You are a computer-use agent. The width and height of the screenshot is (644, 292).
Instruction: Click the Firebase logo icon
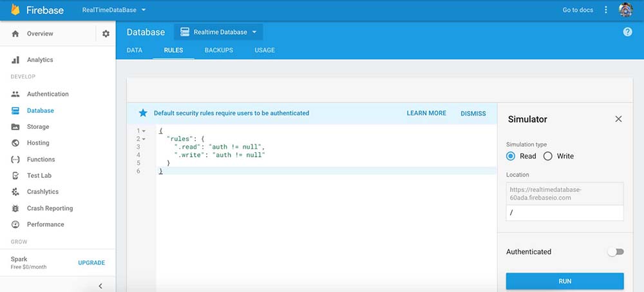[x=15, y=10]
